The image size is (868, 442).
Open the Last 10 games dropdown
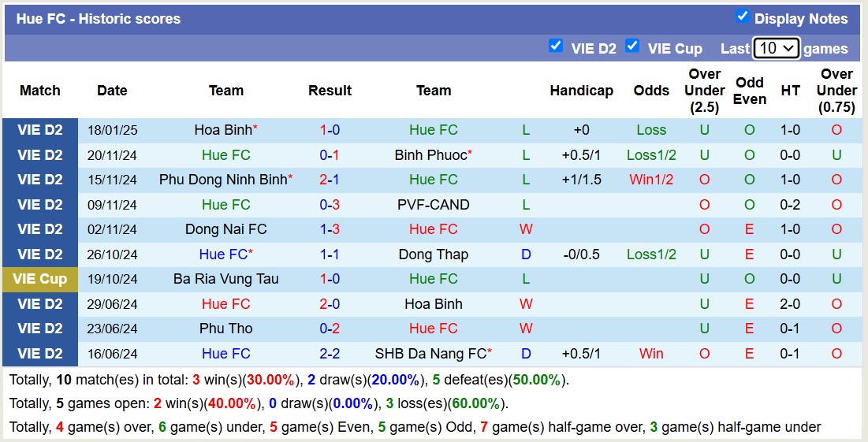coord(776,48)
